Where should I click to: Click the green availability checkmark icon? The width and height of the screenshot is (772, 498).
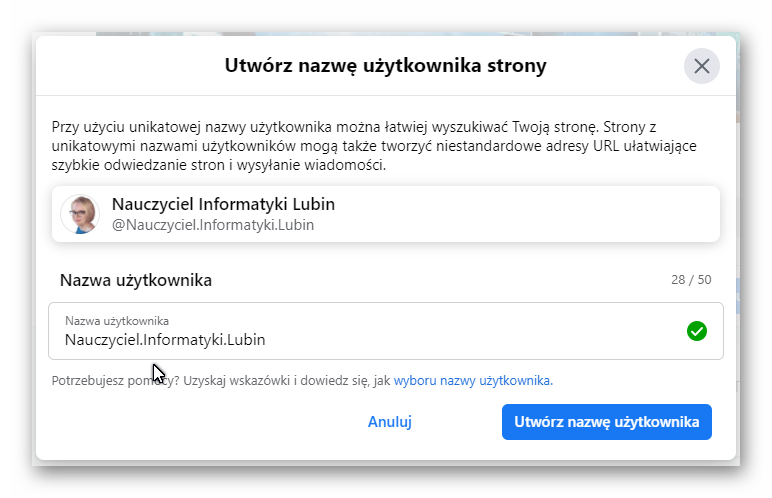pyautogui.click(x=697, y=331)
